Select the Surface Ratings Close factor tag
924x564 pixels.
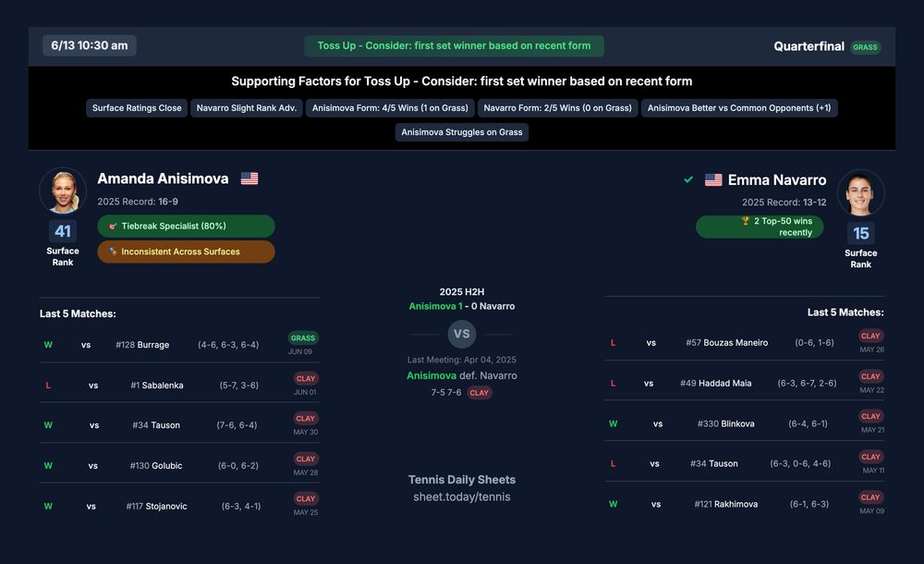pos(137,108)
